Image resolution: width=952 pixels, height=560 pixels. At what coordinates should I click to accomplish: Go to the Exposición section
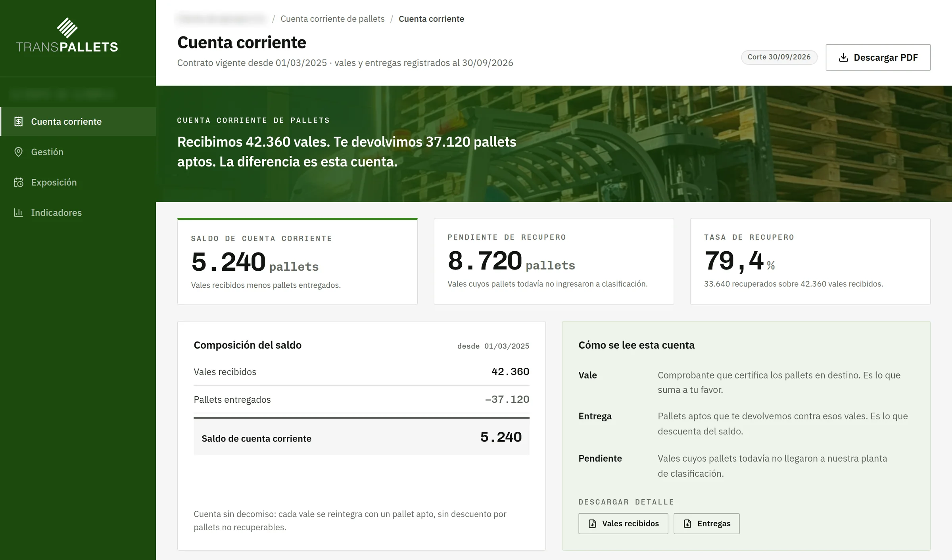[78, 182]
